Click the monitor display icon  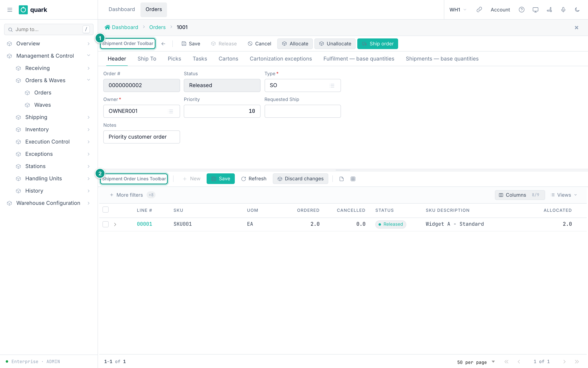(536, 10)
